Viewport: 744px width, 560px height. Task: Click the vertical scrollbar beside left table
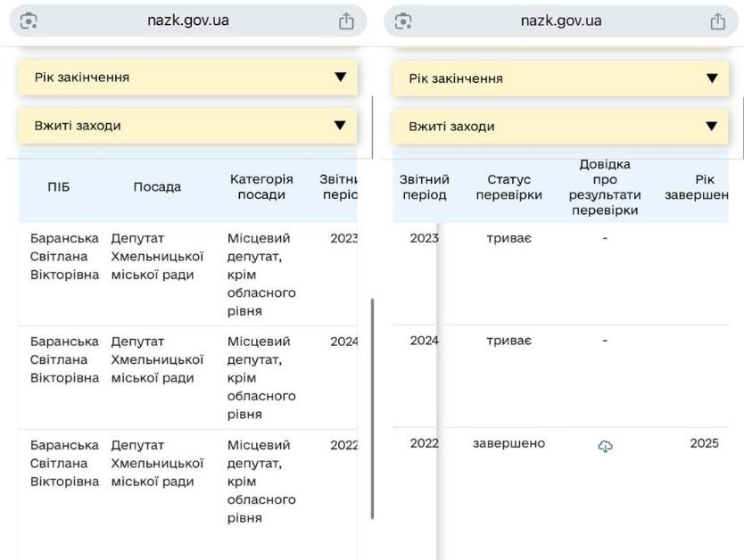[x=372, y=408]
